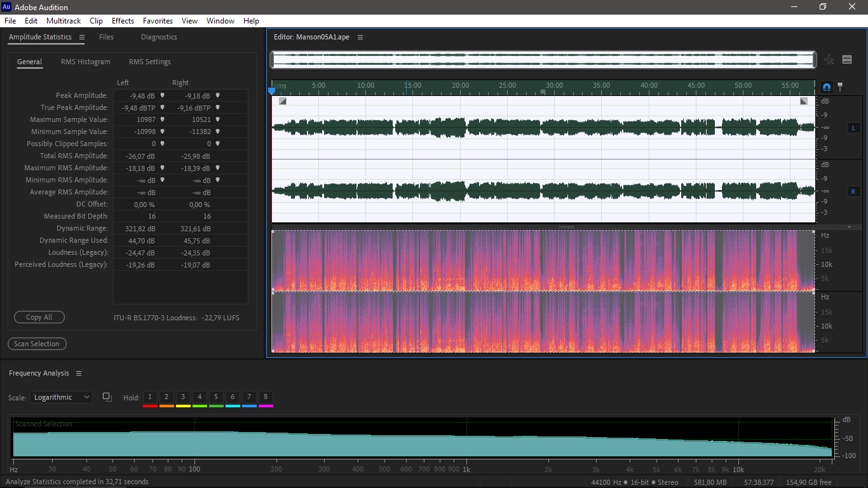
Task: Click the scan selection icon beside Scale
Action: click(x=107, y=397)
